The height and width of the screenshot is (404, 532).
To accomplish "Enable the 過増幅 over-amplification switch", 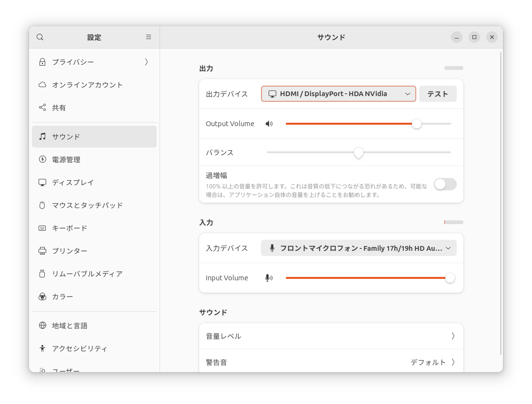I will point(445,184).
